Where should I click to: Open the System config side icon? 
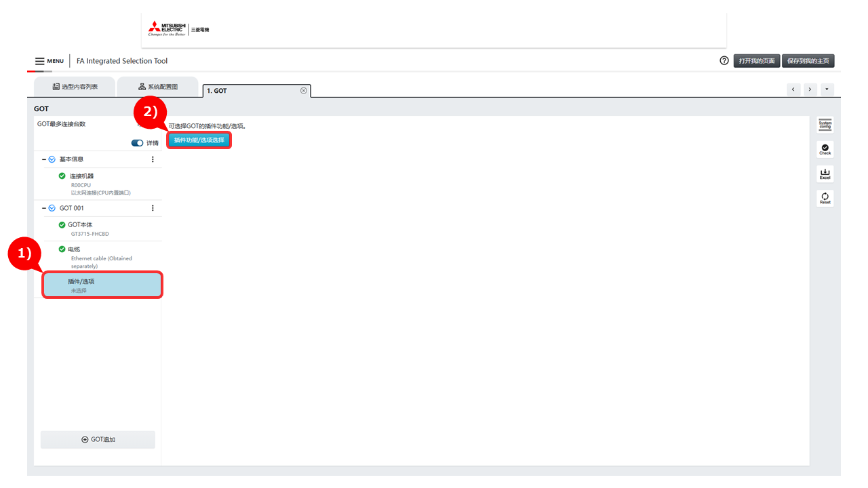tap(825, 125)
